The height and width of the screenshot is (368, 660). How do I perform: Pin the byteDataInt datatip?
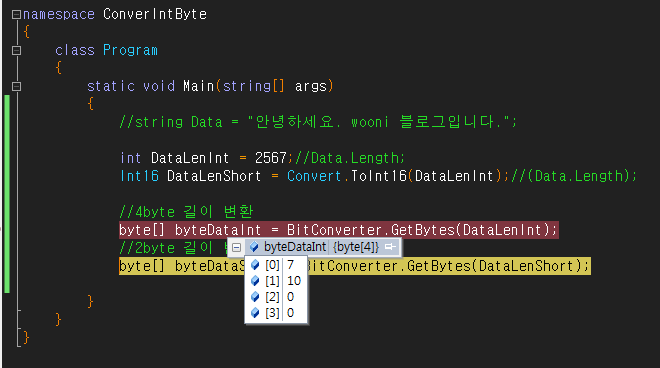pyautogui.click(x=391, y=247)
